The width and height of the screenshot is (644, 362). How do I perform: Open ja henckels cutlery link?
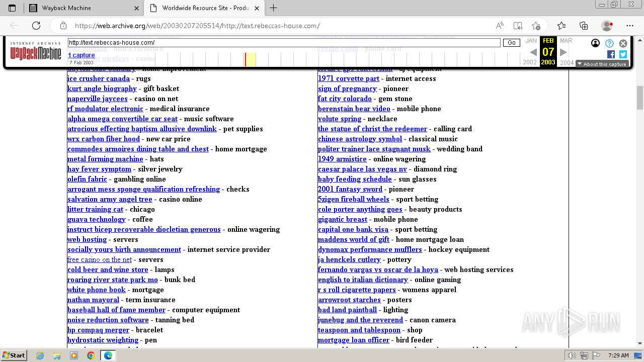pyautogui.click(x=349, y=259)
